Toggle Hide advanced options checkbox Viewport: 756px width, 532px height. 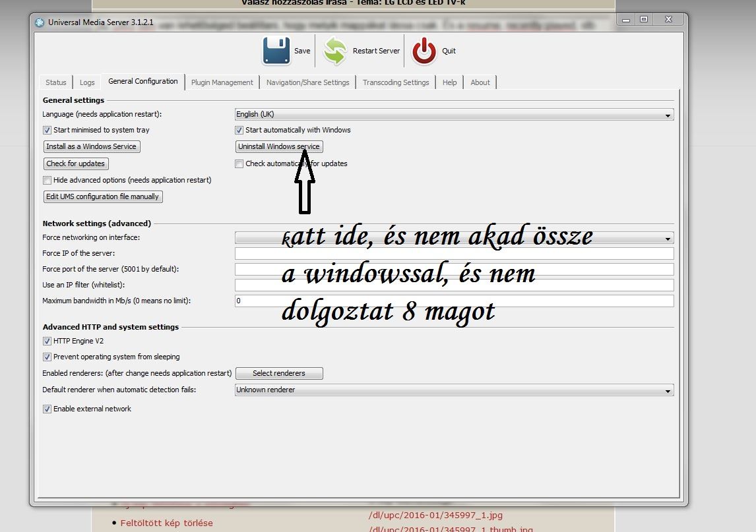(47, 180)
